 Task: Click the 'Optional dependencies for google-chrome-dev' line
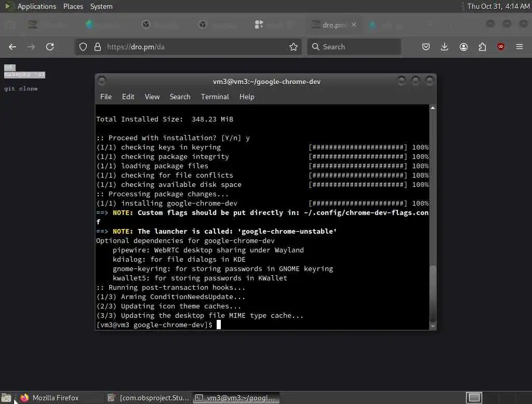click(x=185, y=240)
